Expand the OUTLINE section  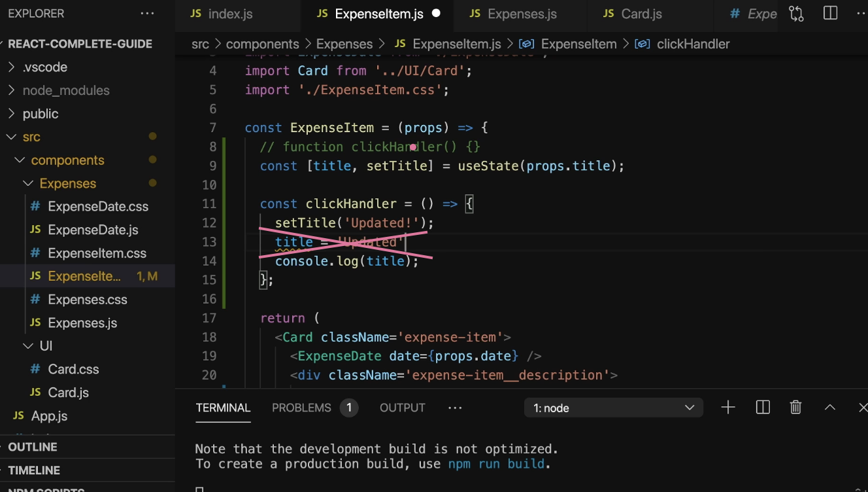33,447
